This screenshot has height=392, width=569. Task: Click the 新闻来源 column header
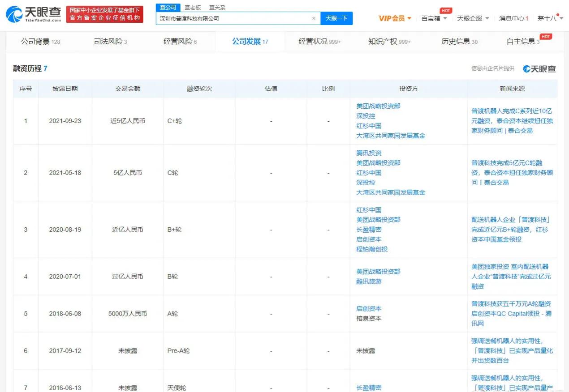[512, 89]
